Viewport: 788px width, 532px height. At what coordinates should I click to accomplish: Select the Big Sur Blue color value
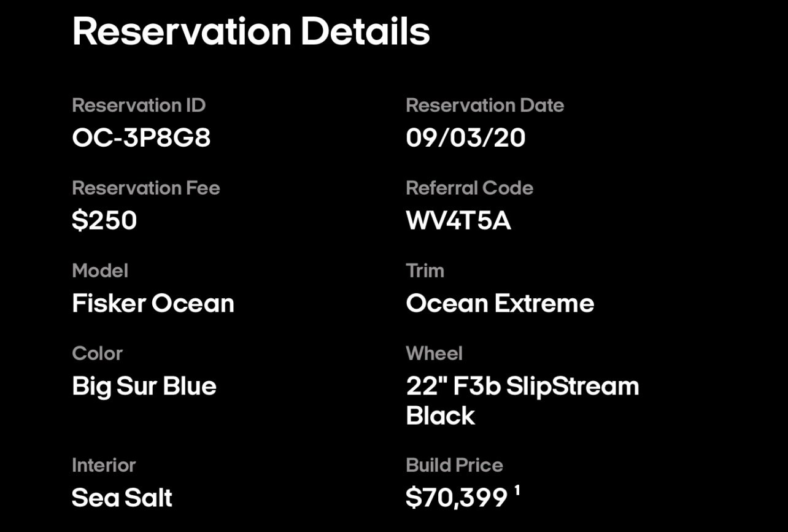tap(144, 386)
